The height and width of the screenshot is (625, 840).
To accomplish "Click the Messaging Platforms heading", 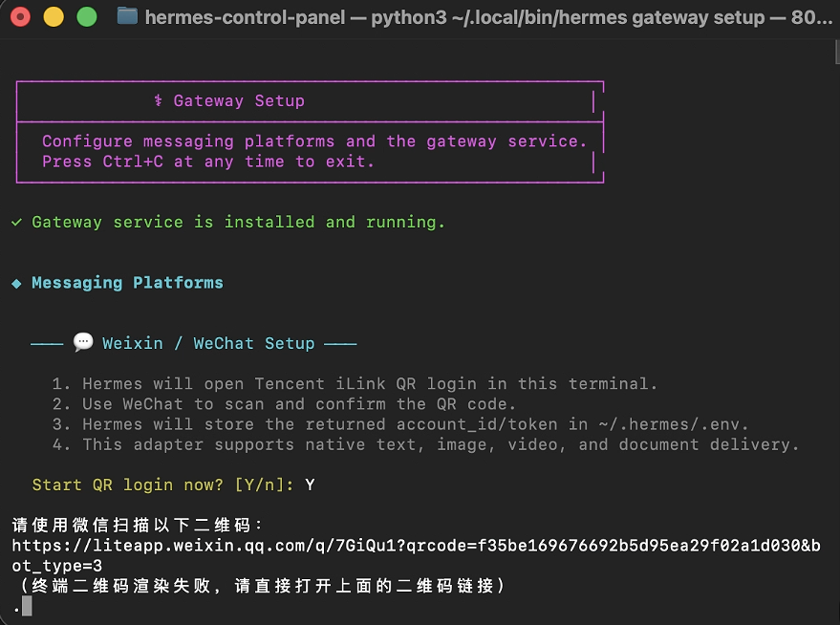I will point(127,283).
